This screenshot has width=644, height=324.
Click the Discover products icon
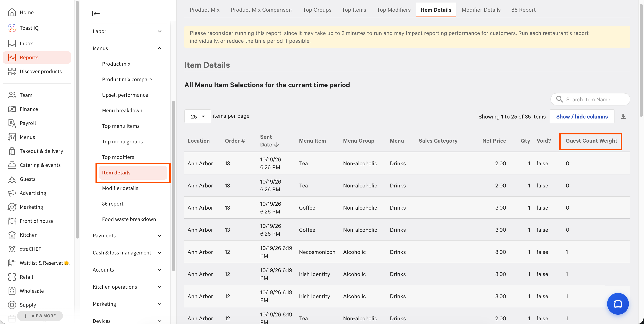pos(12,71)
